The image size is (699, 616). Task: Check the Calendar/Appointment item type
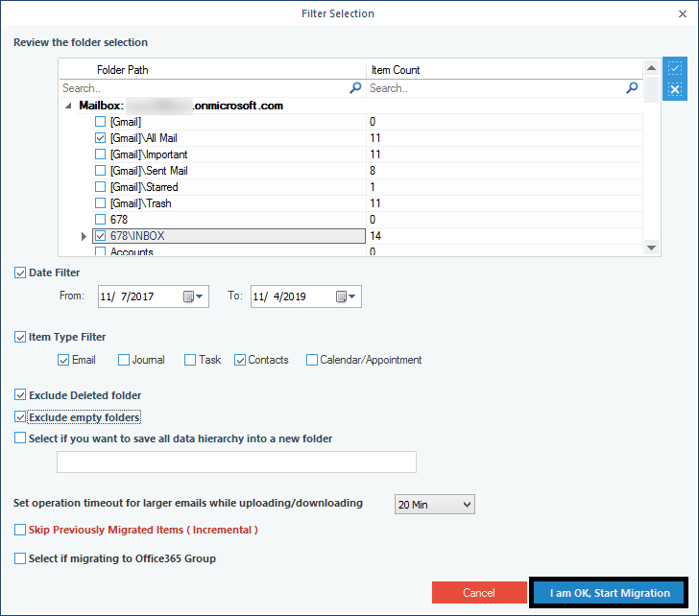pyautogui.click(x=312, y=360)
